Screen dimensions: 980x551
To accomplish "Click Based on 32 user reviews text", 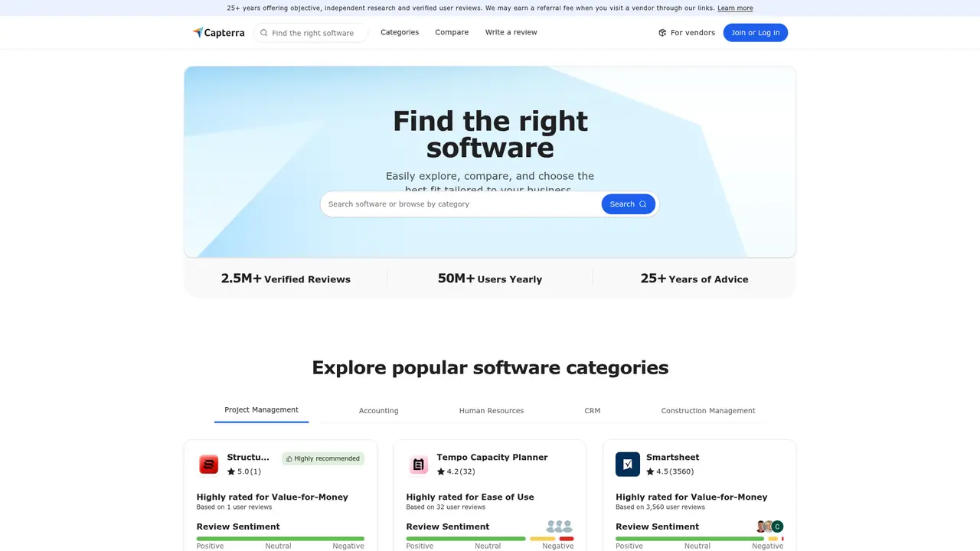I will point(446,507).
